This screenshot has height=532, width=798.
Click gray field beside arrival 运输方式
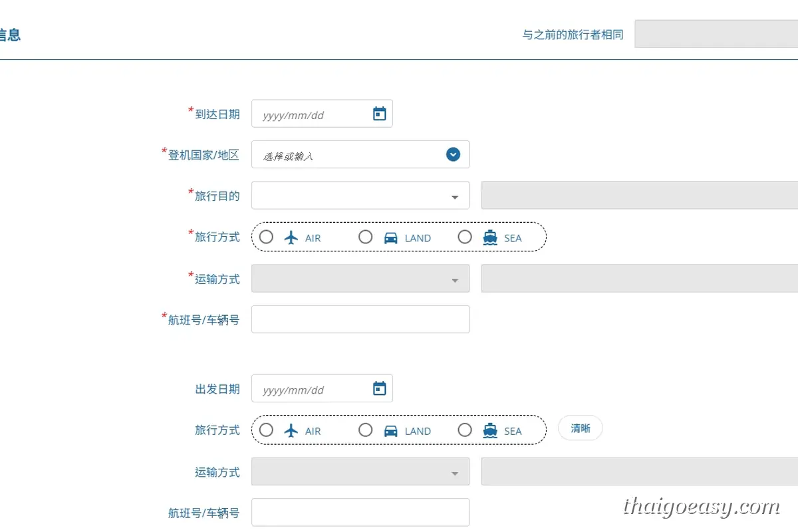pos(640,279)
